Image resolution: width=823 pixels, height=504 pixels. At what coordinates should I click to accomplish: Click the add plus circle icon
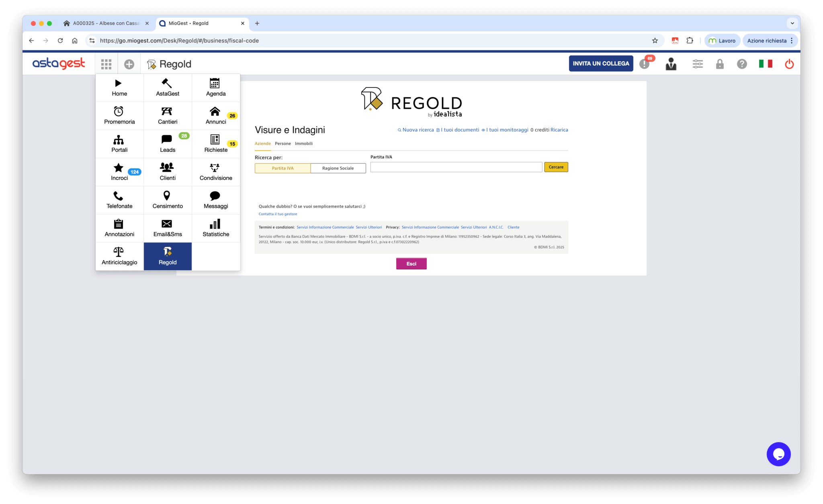tap(129, 64)
